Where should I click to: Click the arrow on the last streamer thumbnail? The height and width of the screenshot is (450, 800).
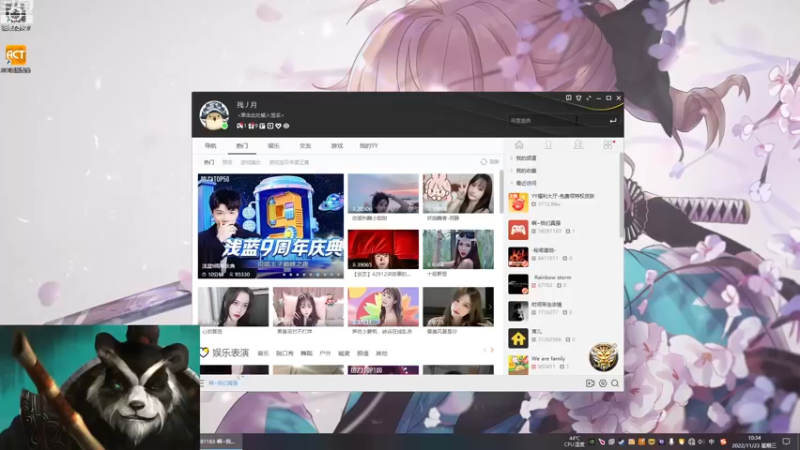tap(490, 307)
